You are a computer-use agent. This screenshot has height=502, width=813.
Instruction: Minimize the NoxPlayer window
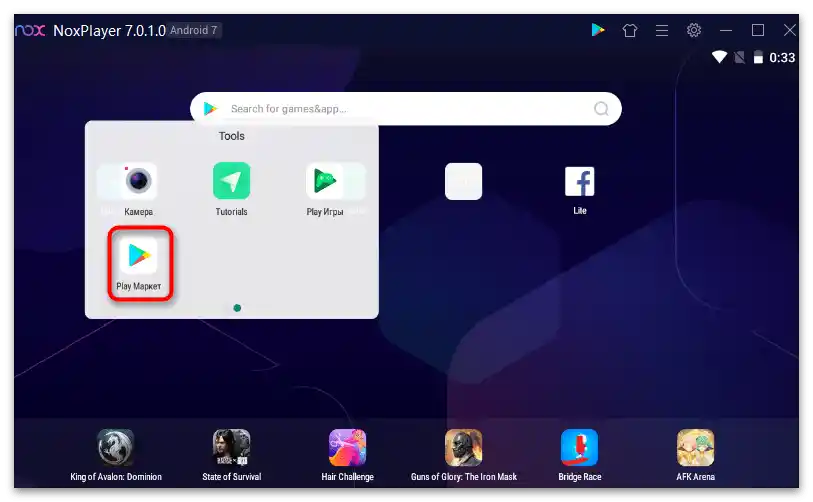click(726, 30)
